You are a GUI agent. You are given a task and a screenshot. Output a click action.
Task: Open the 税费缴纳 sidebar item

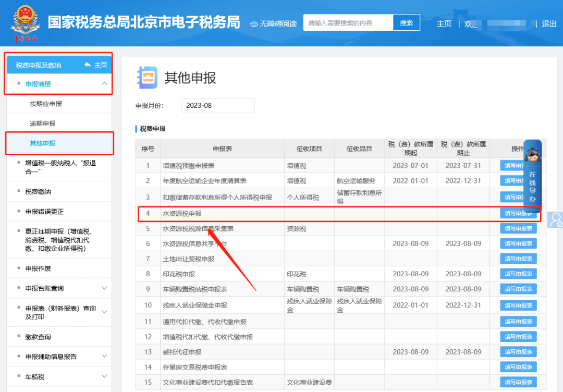[38, 192]
